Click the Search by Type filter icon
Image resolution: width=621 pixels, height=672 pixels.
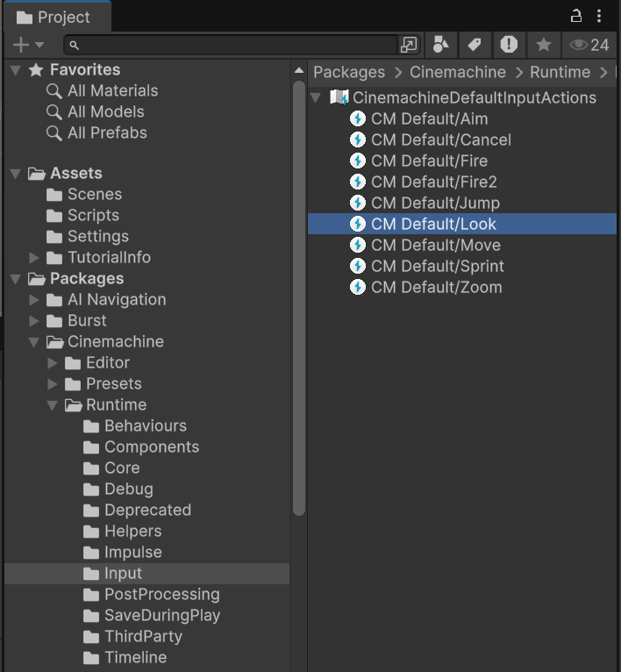pos(441,45)
